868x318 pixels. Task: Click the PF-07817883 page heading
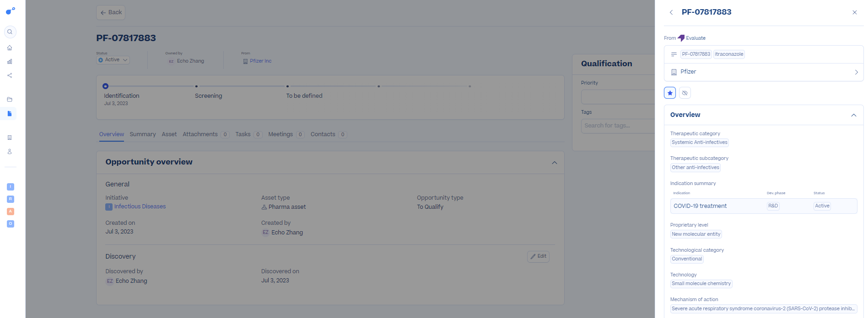(126, 38)
